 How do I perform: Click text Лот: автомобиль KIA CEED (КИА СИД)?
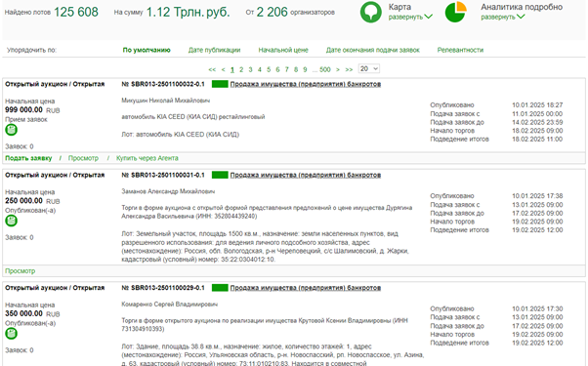coord(181,134)
